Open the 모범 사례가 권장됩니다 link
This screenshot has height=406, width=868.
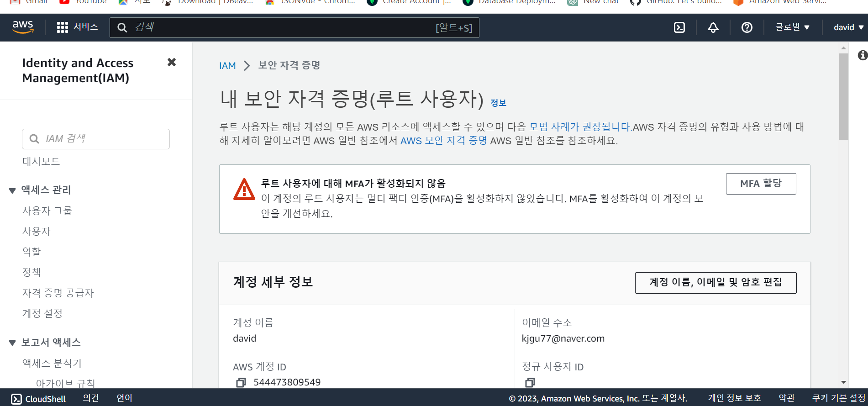(580, 127)
